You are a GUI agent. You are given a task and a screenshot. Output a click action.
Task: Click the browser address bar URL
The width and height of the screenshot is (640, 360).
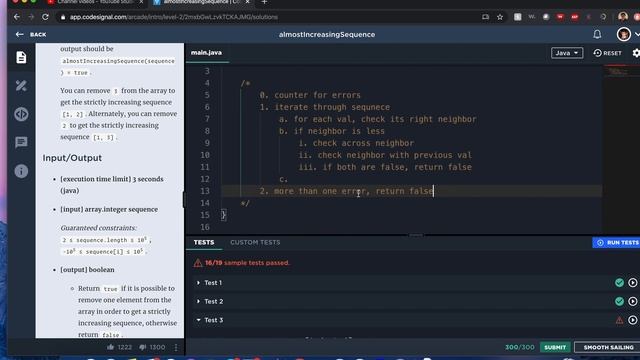(173, 17)
